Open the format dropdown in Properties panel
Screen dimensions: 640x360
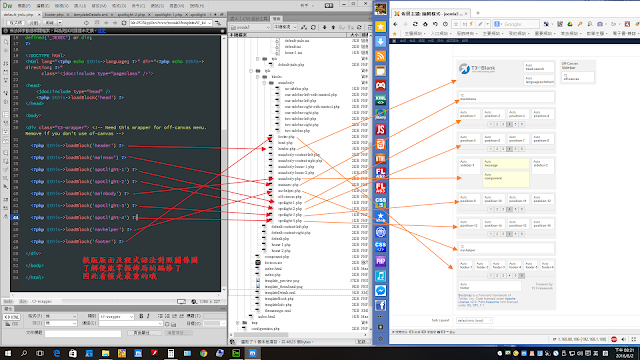[60, 316]
